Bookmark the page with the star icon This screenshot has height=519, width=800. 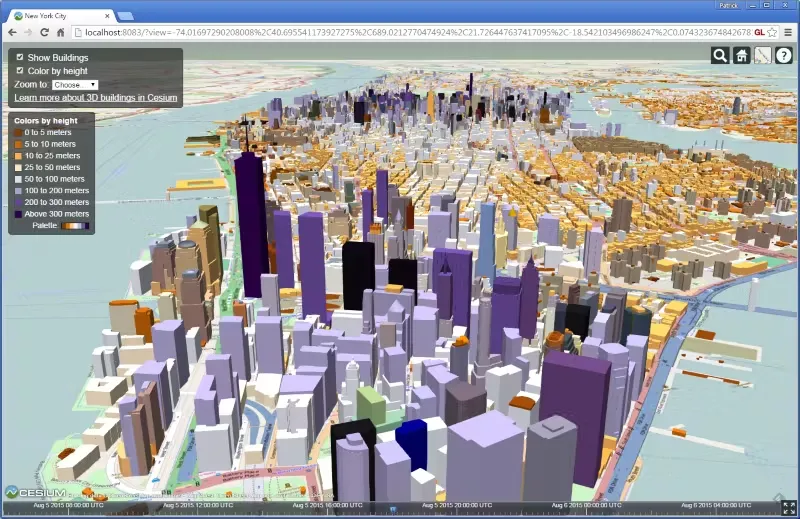(772, 32)
